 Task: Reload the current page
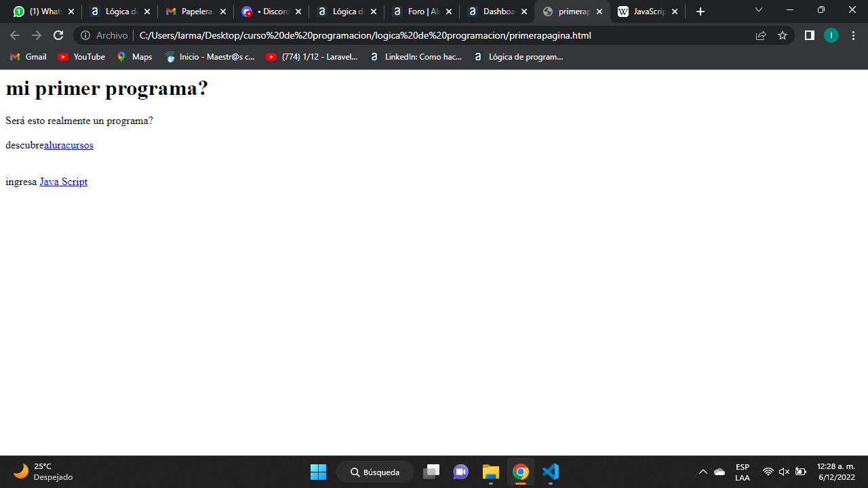tap(58, 35)
